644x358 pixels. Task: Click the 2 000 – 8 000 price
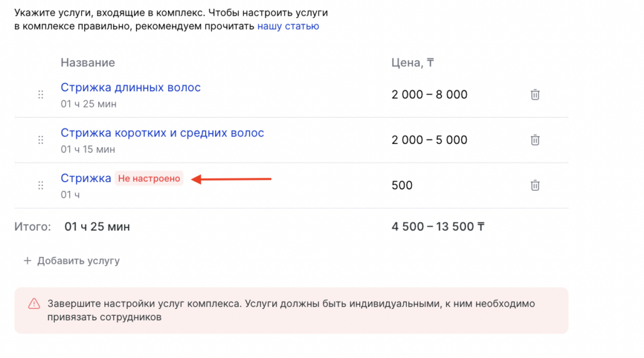coord(430,95)
